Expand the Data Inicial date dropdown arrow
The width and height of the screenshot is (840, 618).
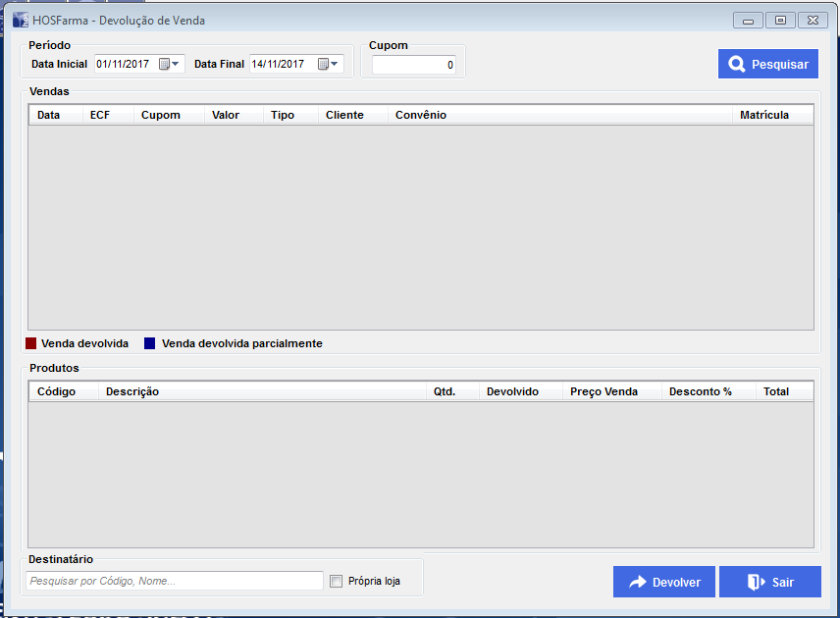pyautogui.click(x=177, y=64)
